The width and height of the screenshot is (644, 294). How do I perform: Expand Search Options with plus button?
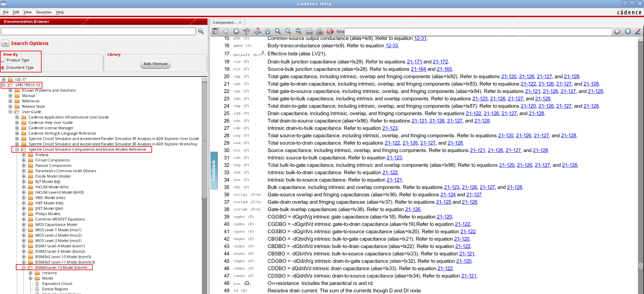coord(5,43)
